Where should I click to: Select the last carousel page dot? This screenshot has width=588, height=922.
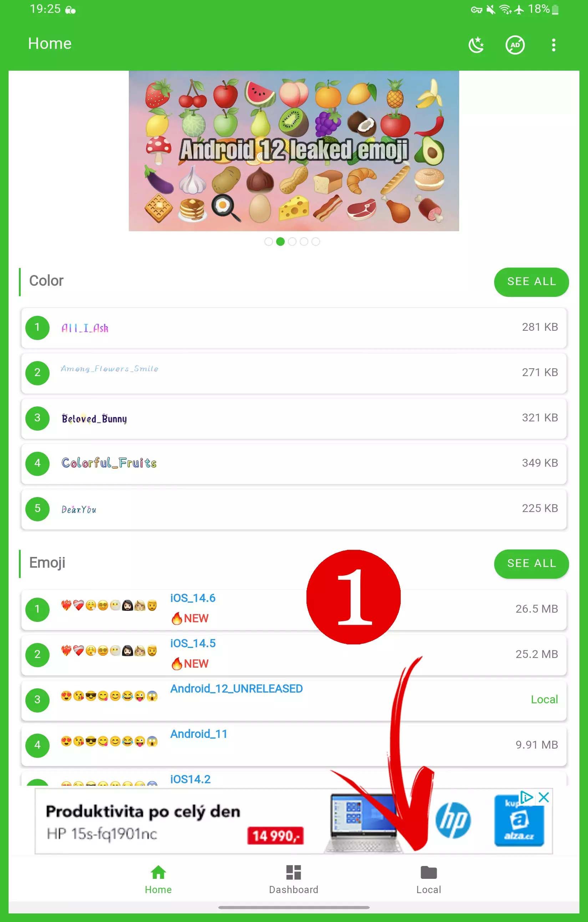[x=315, y=242]
